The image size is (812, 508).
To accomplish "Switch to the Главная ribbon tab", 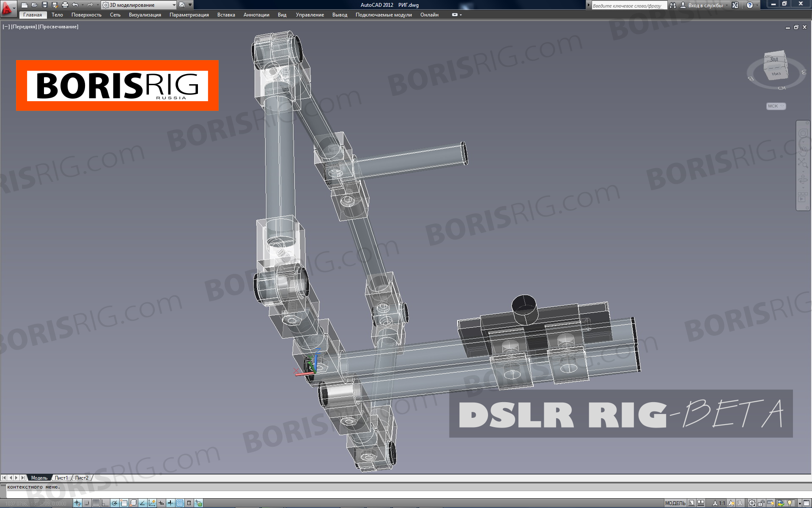I will click(33, 15).
